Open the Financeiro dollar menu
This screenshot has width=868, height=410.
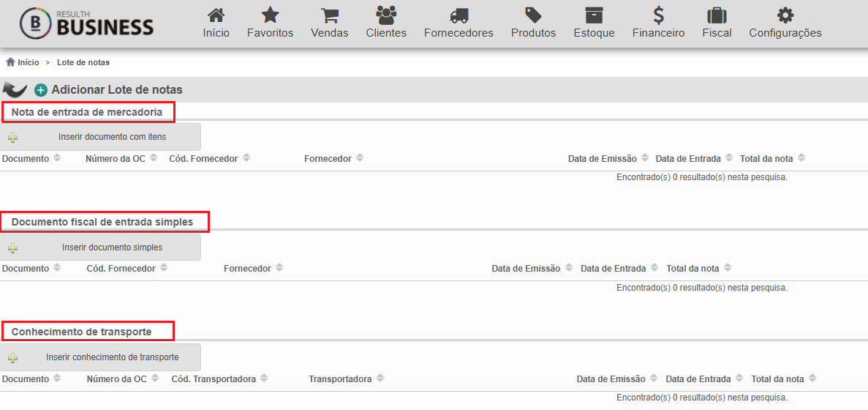pos(658,23)
